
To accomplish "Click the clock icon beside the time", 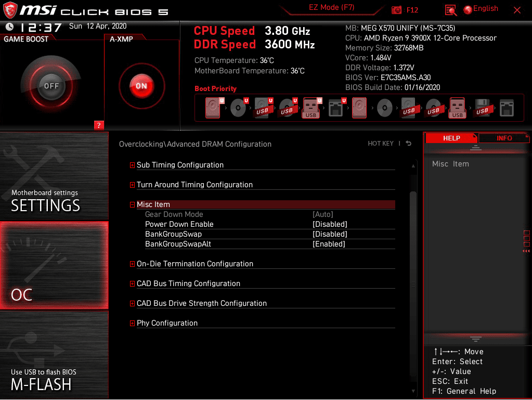I will coord(9,27).
